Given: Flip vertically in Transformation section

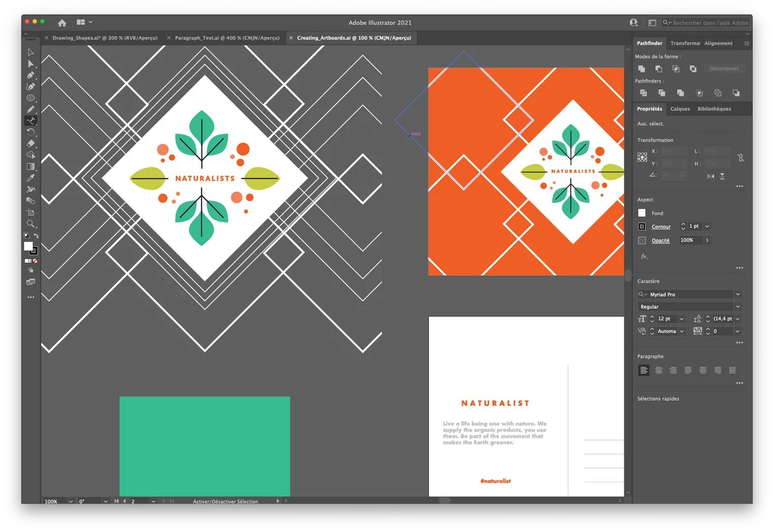Looking at the screenshot, I should coord(722,176).
